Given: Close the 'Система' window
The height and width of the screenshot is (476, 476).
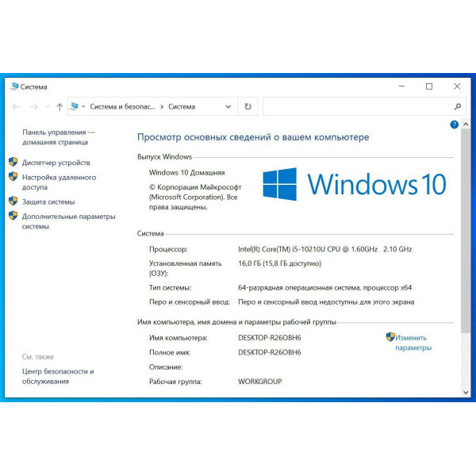Looking at the screenshot, I should (x=457, y=86).
